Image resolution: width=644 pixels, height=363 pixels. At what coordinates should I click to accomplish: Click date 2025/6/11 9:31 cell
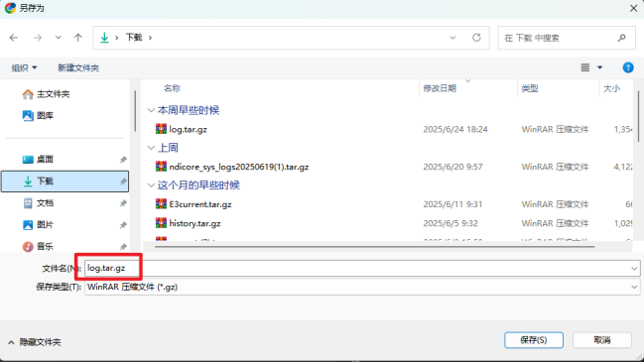coord(452,204)
